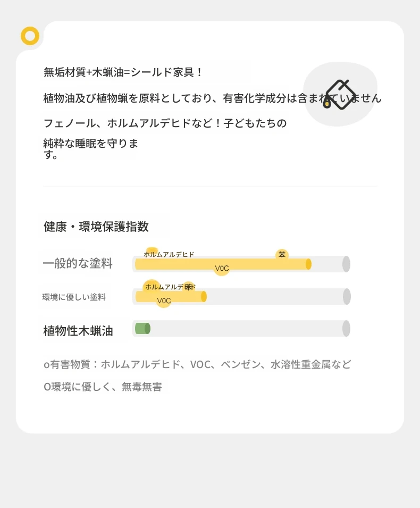The image size is (420, 508).
Task: Click the yellow end cap of 一般的な塗料 bar
Action: pos(308,264)
